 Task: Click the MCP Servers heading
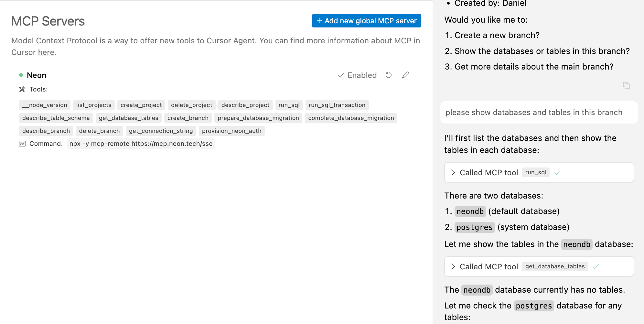pos(48,21)
